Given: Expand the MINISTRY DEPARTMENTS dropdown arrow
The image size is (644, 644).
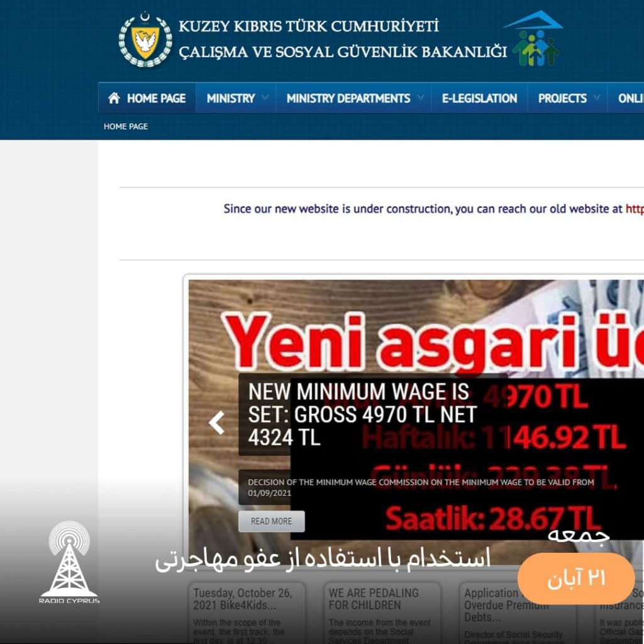Looking at the screenshot, I should [x=420, y=98].
